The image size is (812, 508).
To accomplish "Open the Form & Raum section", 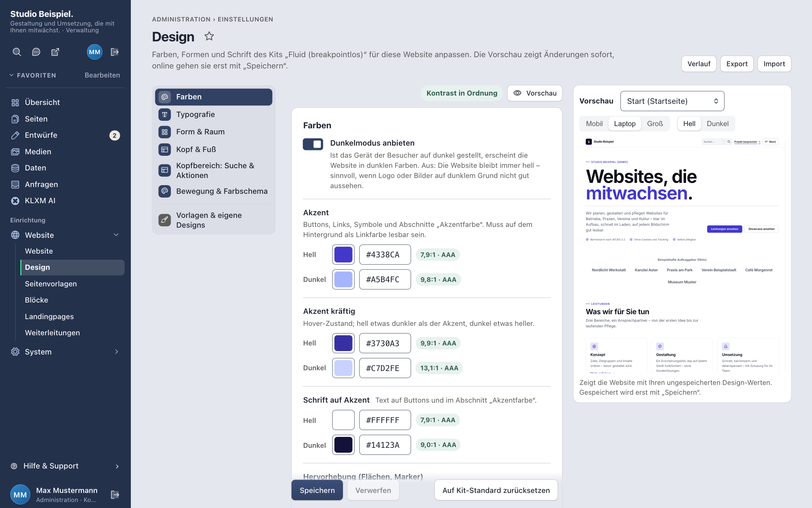I will [x=214, y=132].
